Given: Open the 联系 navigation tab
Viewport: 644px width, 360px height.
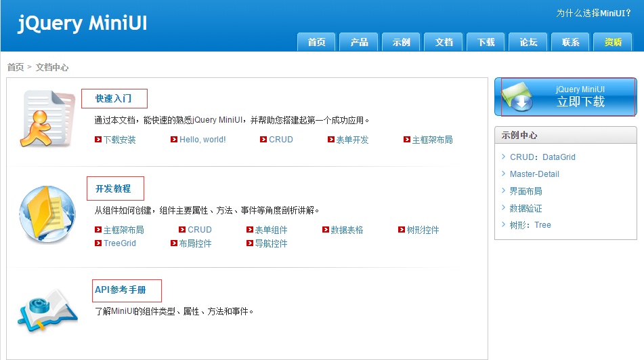Looking at the screenshot, I should (570, 42).
